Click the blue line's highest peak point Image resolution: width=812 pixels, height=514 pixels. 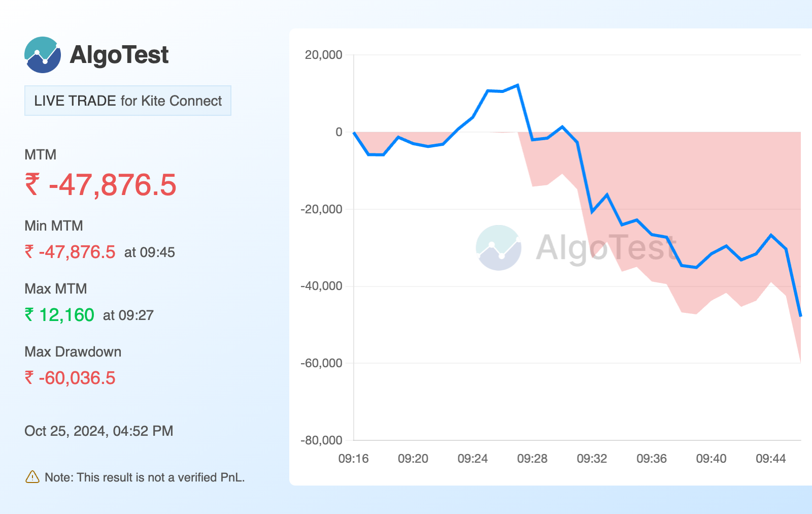pos(517,85)
